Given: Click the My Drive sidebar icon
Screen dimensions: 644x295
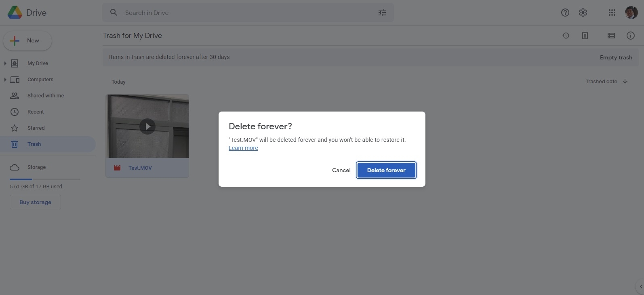Looking at the screenshot, I should [x=15, y=63].
